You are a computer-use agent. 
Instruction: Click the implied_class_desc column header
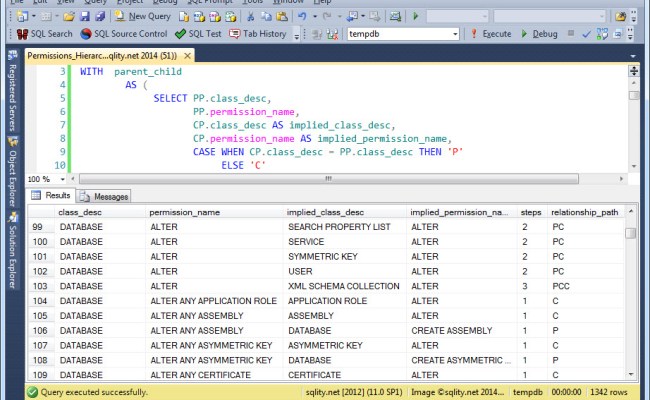(x=345, y=212)
